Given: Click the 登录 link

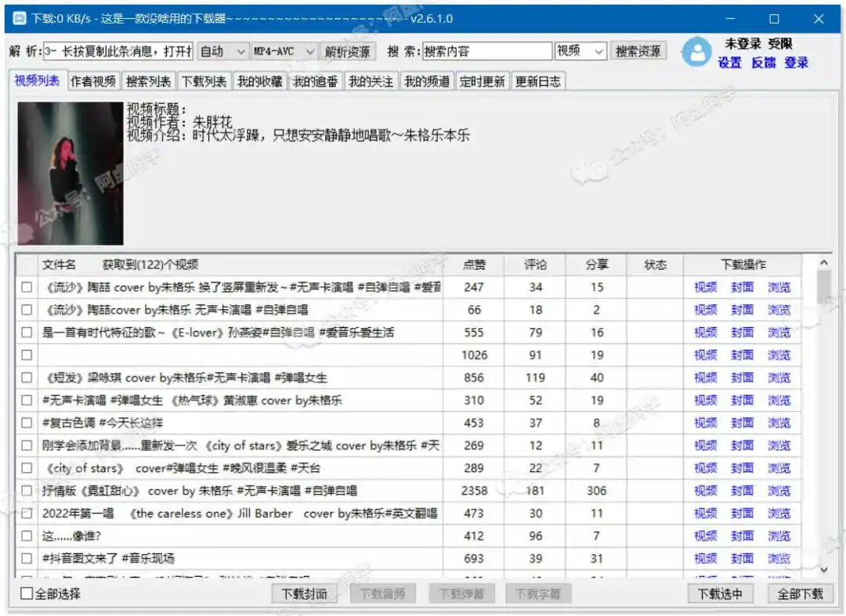Looking at the screenshot, I should 797,63.
